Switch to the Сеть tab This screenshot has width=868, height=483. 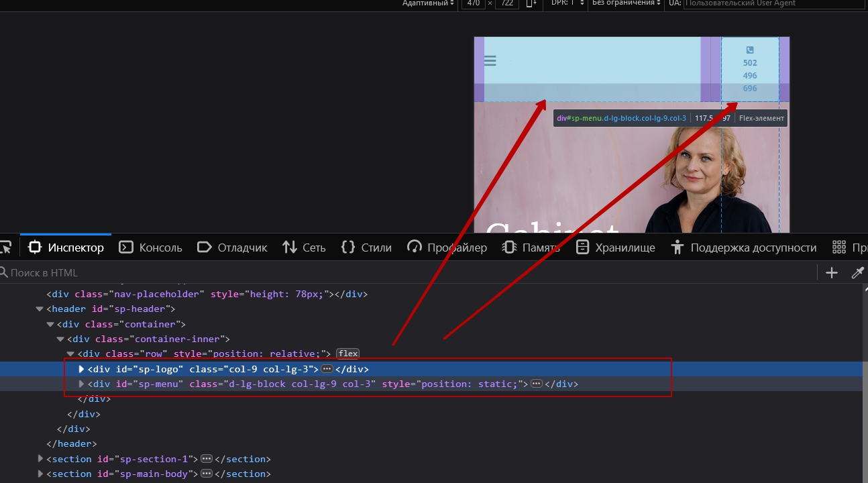click(x=304, y=248)
